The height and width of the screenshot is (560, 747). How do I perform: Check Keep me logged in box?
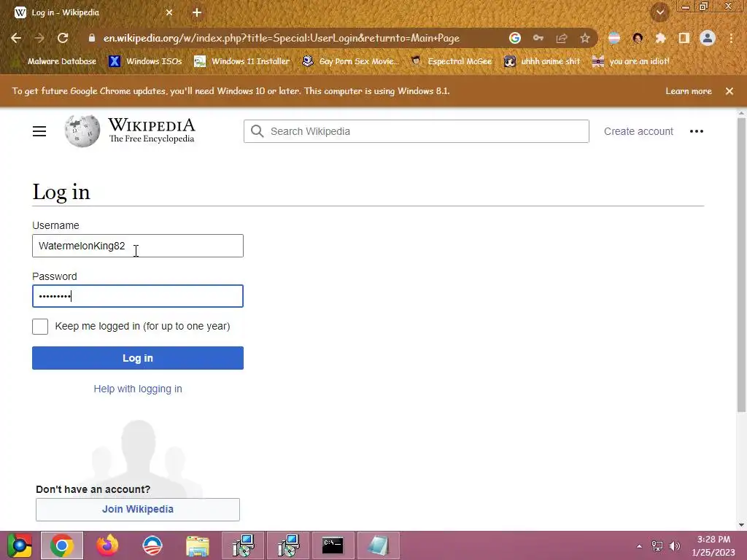[x=40, y=327]
